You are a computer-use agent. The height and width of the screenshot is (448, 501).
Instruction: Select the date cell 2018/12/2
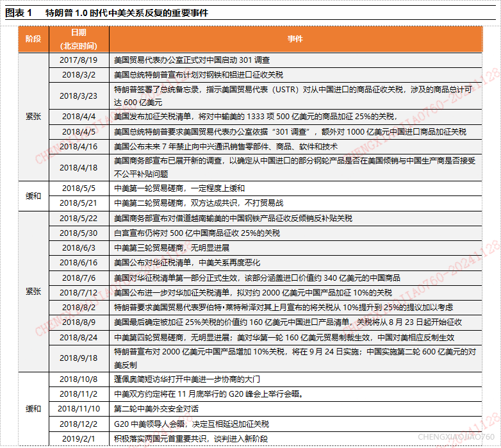[79, 424]
